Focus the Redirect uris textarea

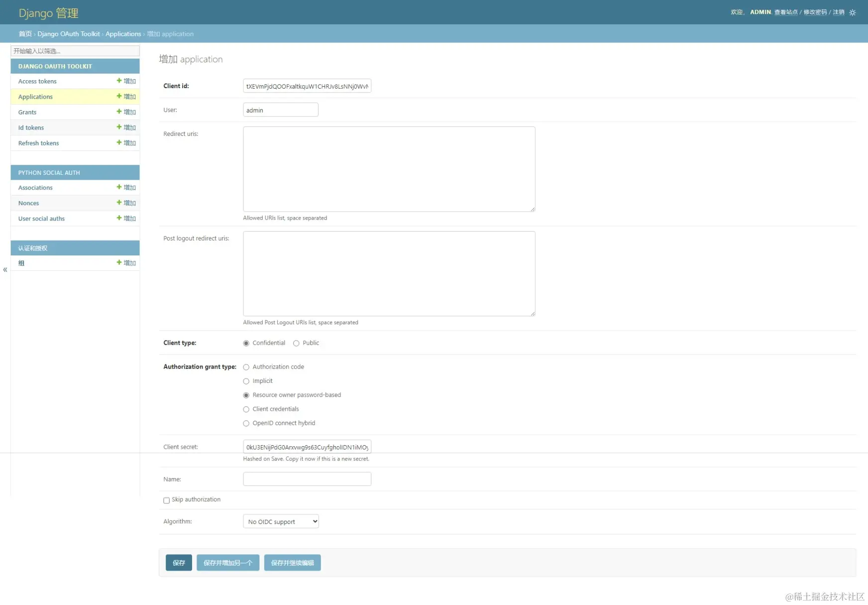tap(389, 169)
